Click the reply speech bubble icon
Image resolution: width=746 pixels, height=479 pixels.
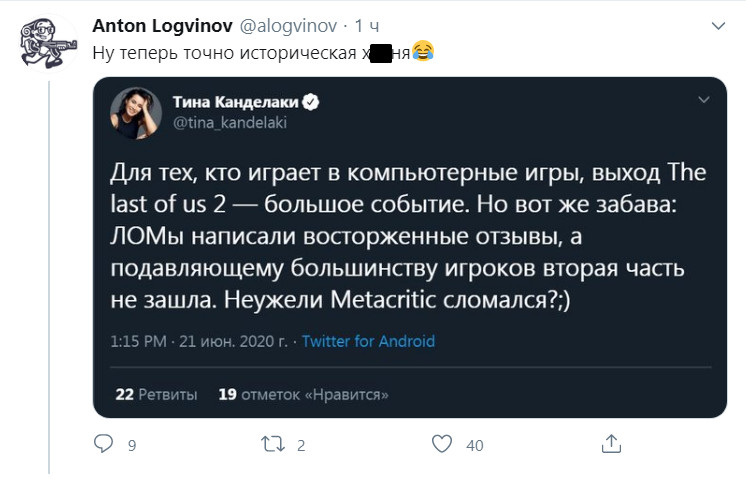[x=103, y=443]
